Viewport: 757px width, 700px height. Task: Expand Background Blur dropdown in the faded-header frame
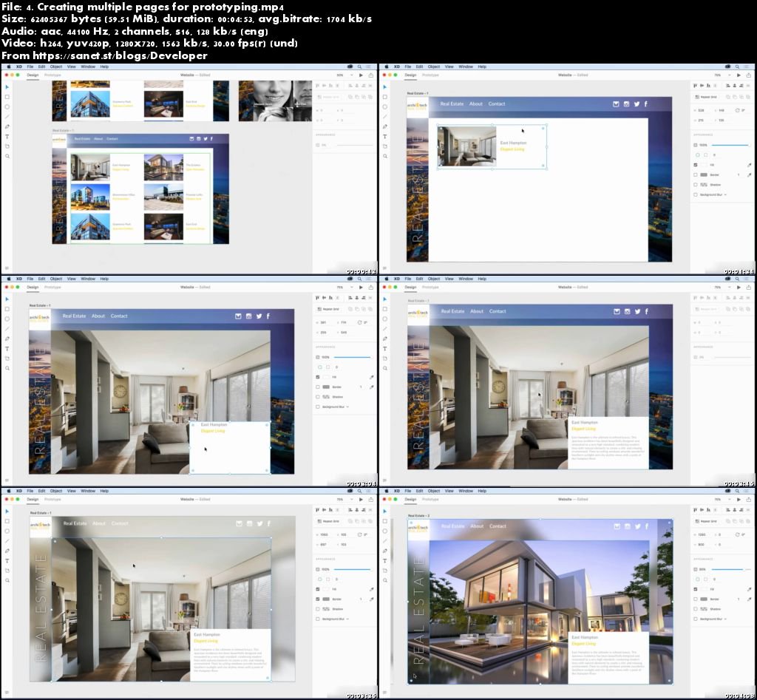[347, 619]
